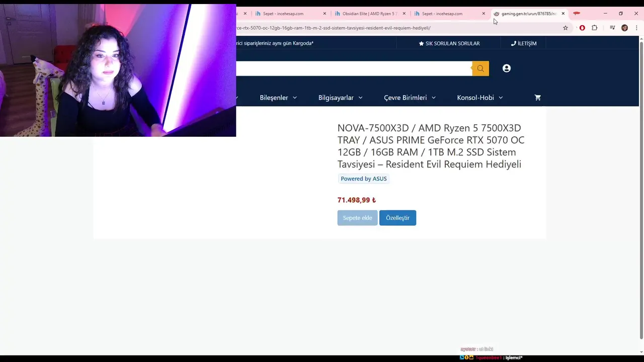Click the browser address bar URL
This screenshot has height=362, width=644.
[333, 28]
